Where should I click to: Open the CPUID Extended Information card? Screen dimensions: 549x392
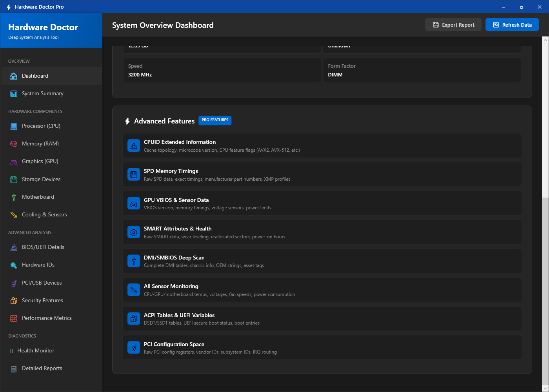click(322, 146)
